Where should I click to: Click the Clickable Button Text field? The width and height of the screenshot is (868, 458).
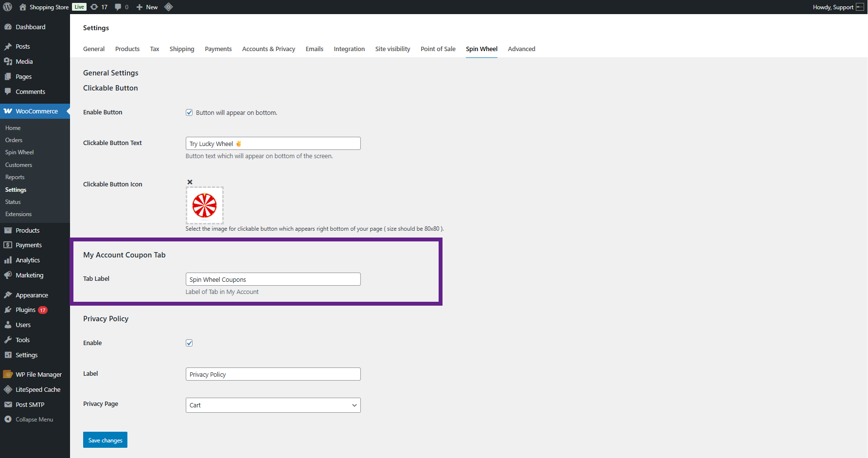273,144
